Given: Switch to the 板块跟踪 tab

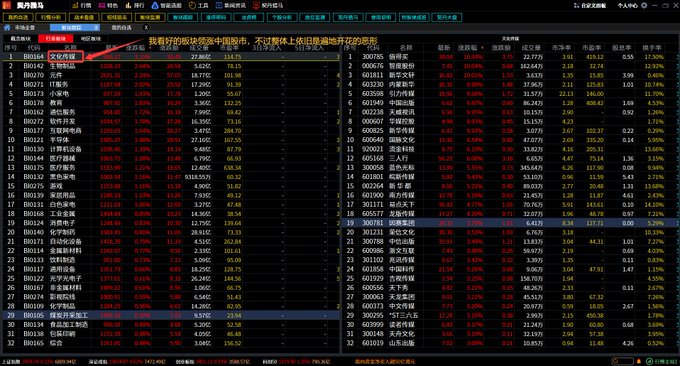Looking at the screenshot, I should tap(71, 27).
